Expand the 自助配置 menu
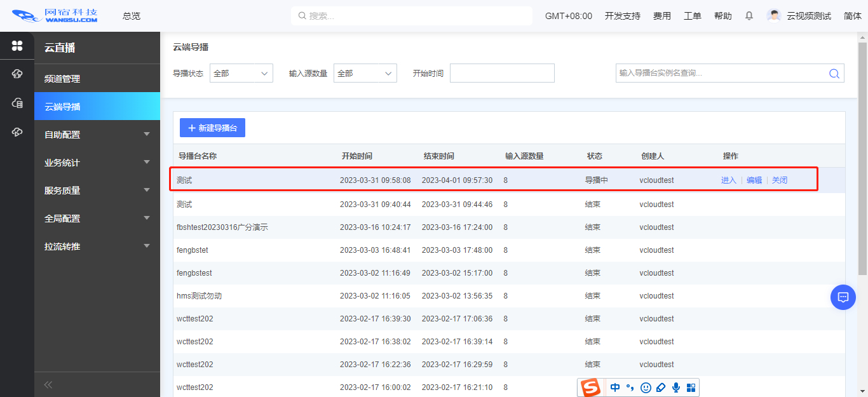 (x=97, y=134)
